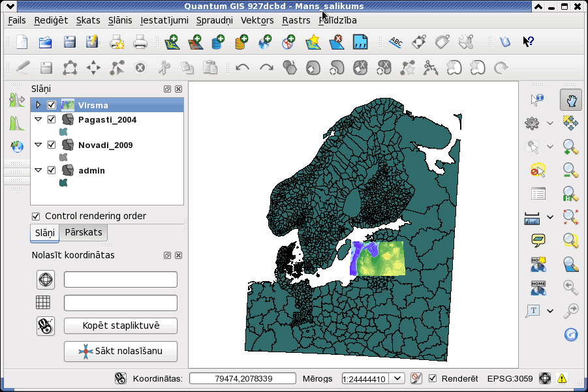This screenshot has width=588, height=392.
Task: Click admin layer dark teal swatch
Action: tap(63, 183)
